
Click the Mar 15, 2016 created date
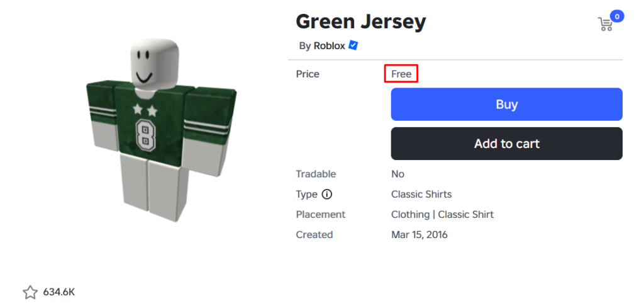419,234
